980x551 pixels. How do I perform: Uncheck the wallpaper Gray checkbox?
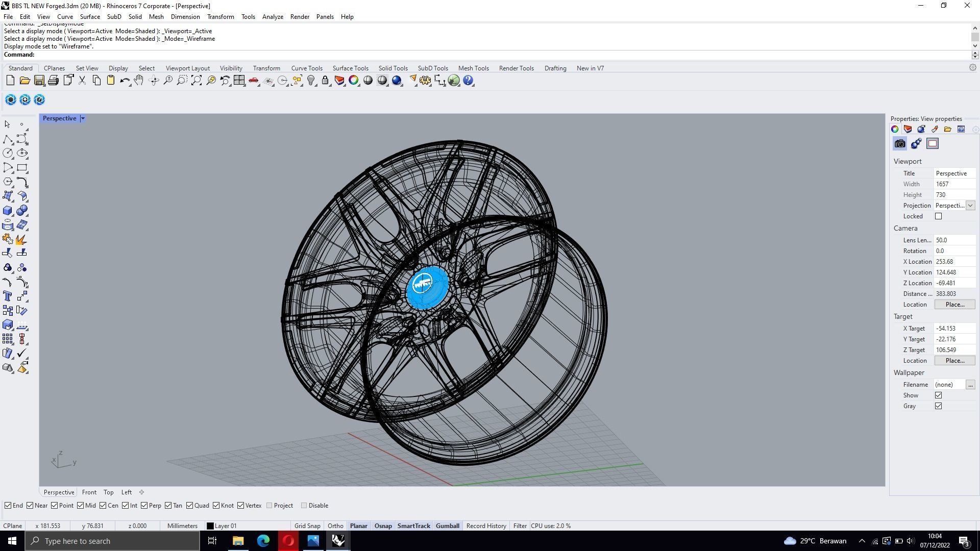[938, 406]
